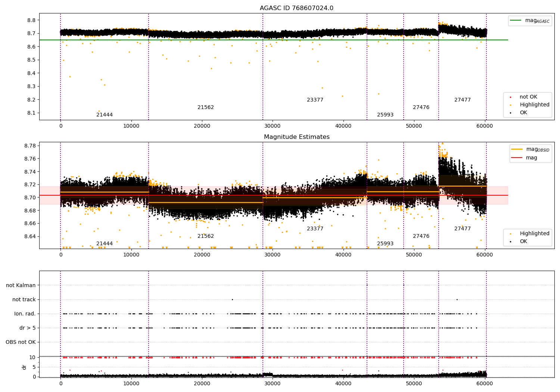
Task: Select the red 'mag' legend entry
Action: pos(525,158)
